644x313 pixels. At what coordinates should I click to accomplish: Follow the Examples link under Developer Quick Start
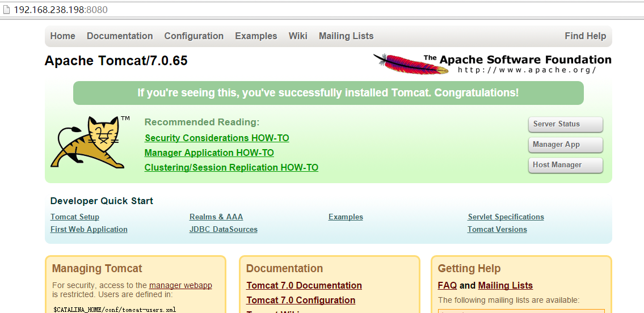[346, 217]
